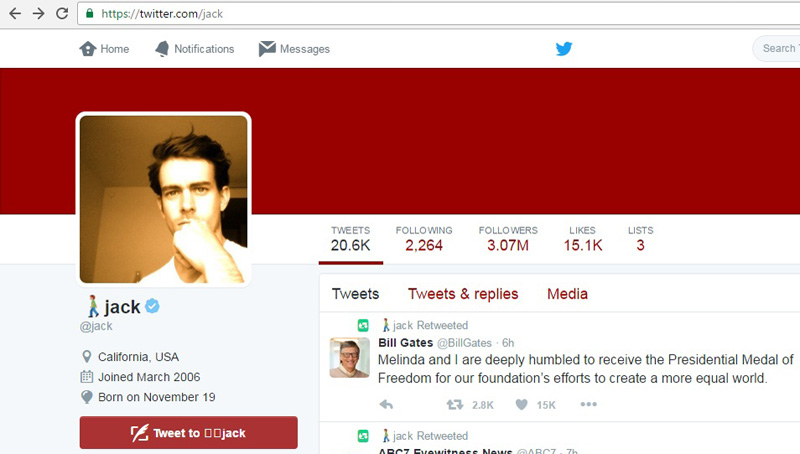The height and width of the screenshot is (454, 800).
Task: Click the birthday balloon icon
Action: [87, 397]
